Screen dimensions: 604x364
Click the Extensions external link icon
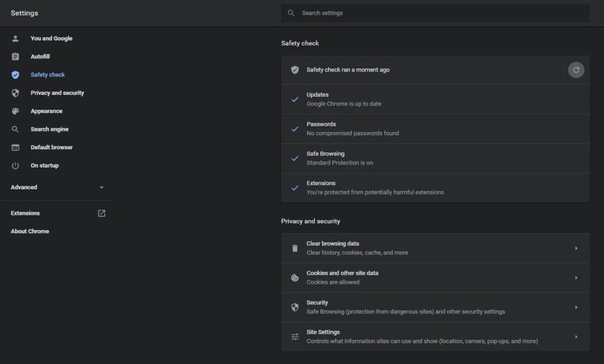[101, 214]
